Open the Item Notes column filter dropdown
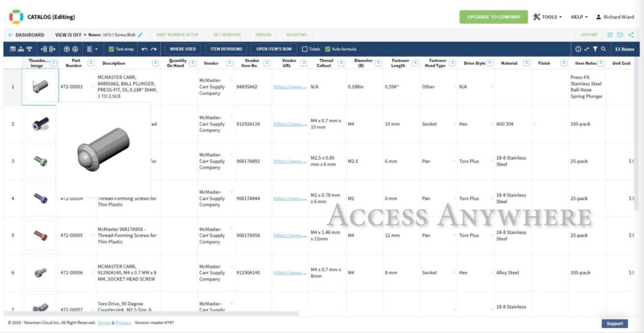The height and width of the screenshot is (333, 644). point(601,64)
